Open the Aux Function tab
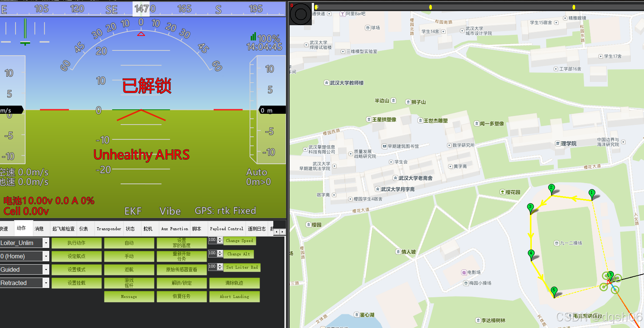The width and height of the screenshot is (644, 328). (x=174, y=229)
